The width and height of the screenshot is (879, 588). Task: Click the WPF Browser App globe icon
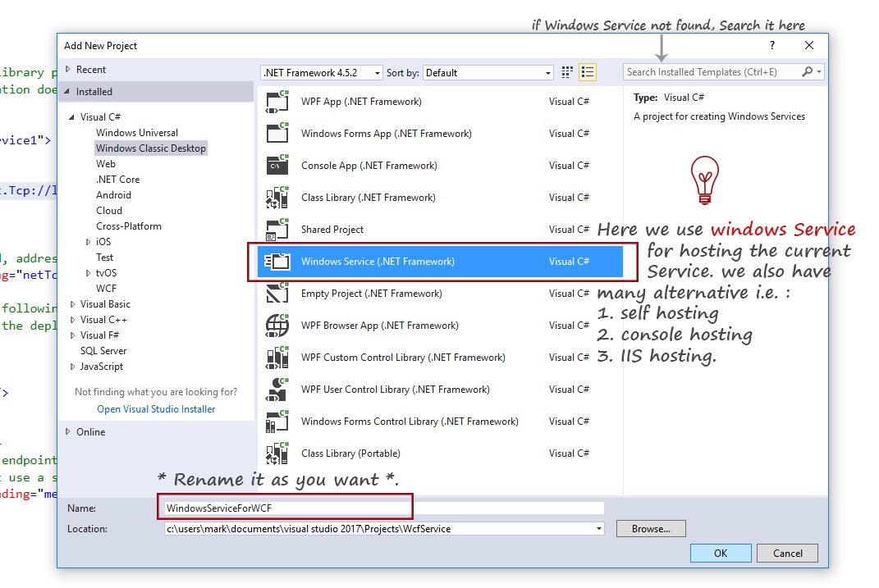tap(277, 326)
